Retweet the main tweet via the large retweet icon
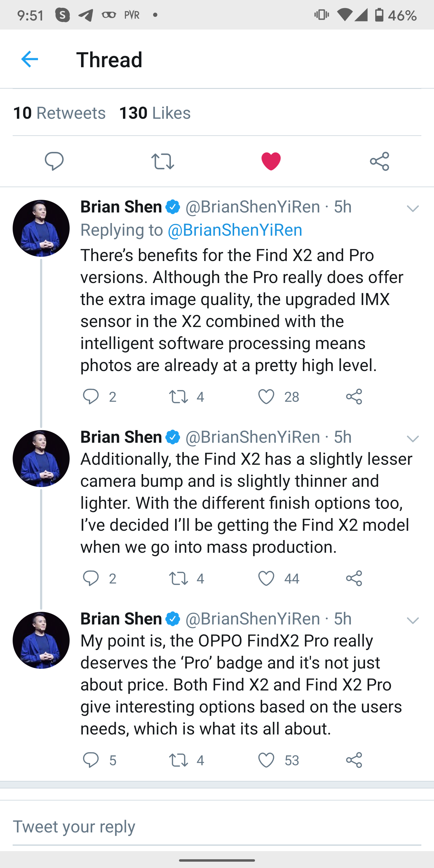 pyautogui.click(x=163, y=161)
